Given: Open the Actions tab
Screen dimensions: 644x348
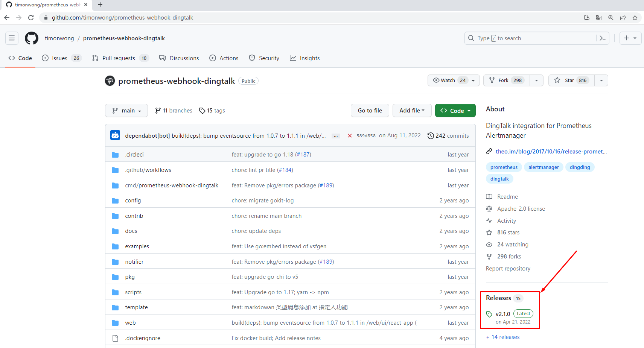Looking at the screenshot, I should tap(224, 58).
